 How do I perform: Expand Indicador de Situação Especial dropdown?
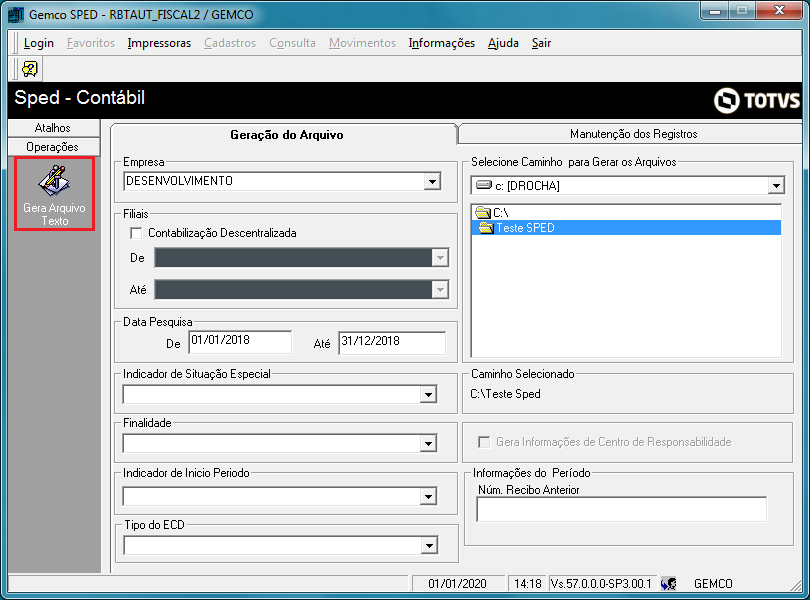pos(428,395)
